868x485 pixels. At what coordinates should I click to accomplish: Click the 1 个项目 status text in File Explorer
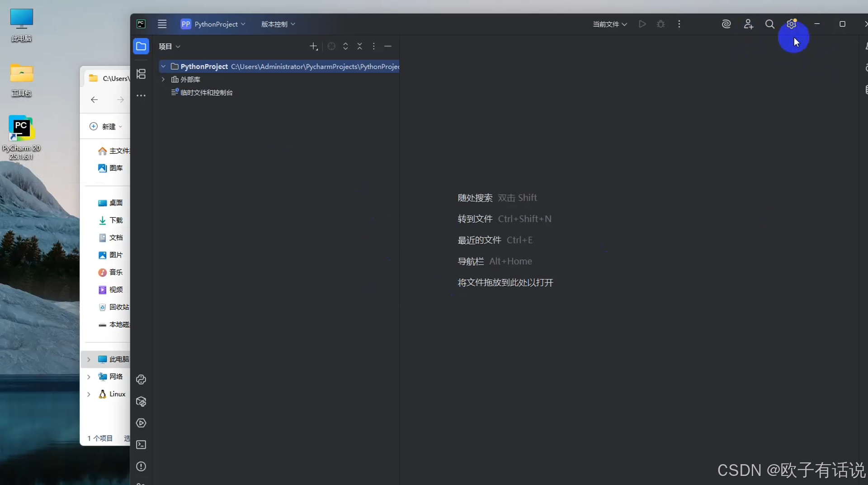tap(100, 438)
